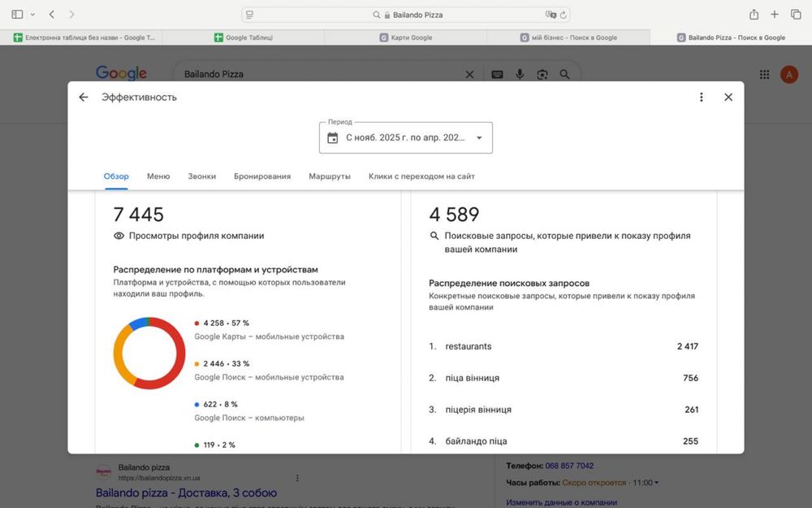
Task: Click the blue legend dot for 622 · 8 %
Action: (197, 404)
